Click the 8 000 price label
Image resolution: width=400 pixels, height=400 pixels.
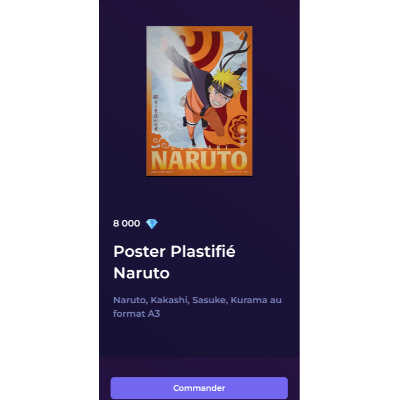pos(126,223)
